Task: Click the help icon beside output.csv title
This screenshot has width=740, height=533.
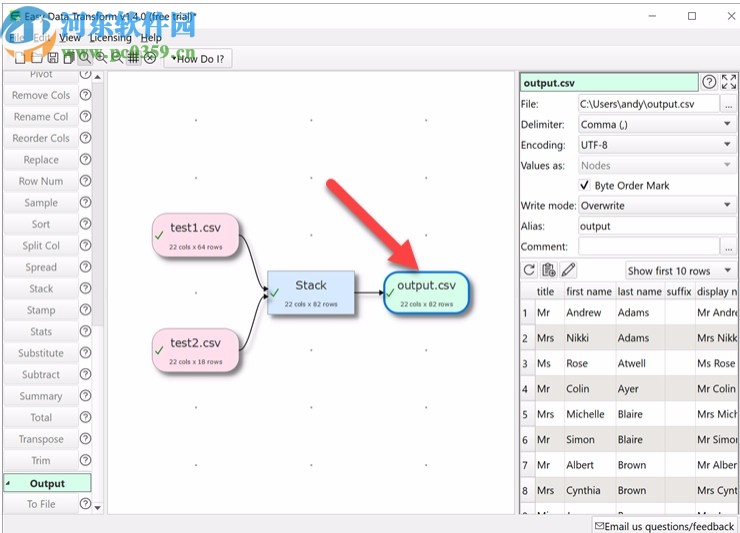Action: pyautogui.click(x=709, y=82)
